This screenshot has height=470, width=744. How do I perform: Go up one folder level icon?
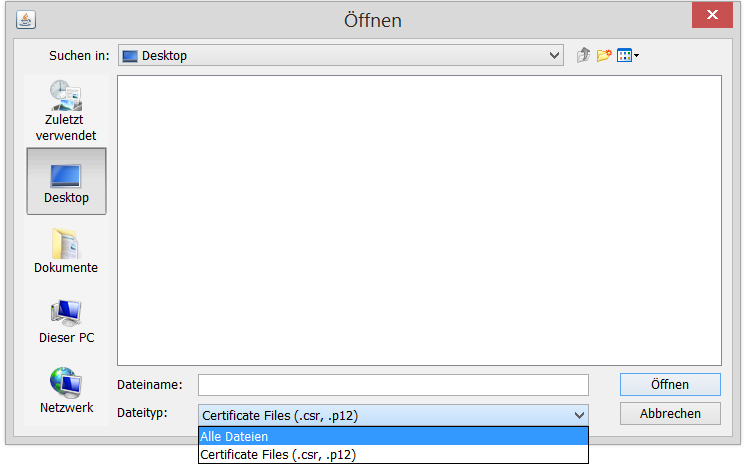(x=583, y=55)
